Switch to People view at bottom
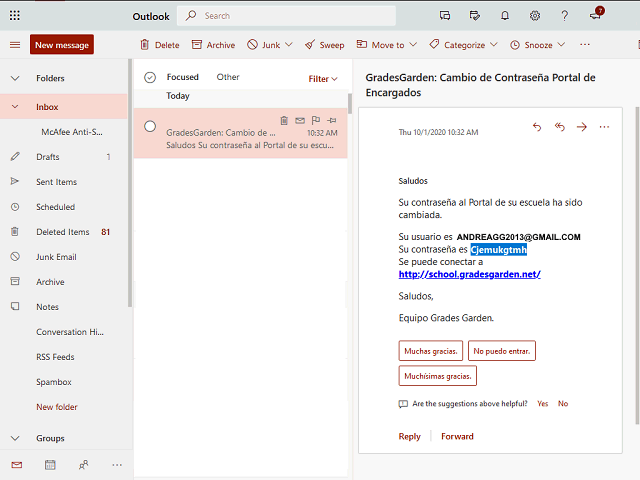Screen dimensions: 640x480 pyautogui.click(x=83, y=465)
